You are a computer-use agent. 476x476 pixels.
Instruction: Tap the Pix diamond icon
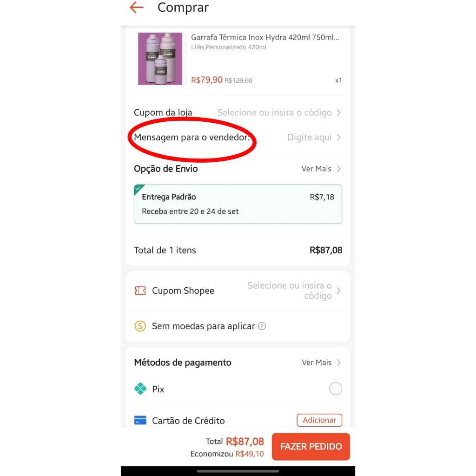(140, 389)
